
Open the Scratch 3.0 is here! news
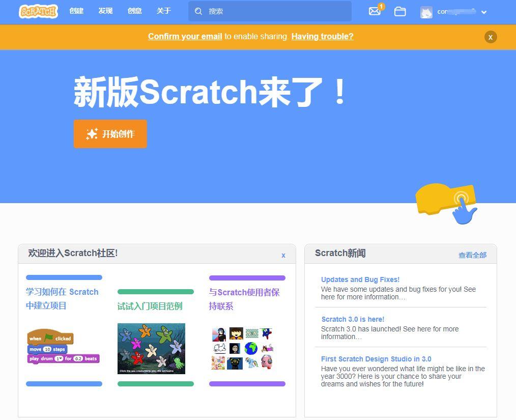point(353,319)
